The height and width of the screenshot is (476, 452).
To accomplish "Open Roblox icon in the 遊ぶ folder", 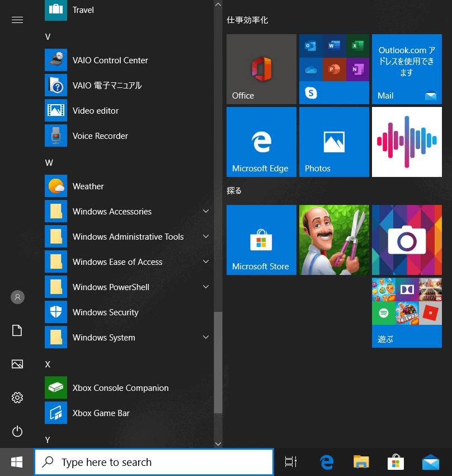I will pos(431,313).
